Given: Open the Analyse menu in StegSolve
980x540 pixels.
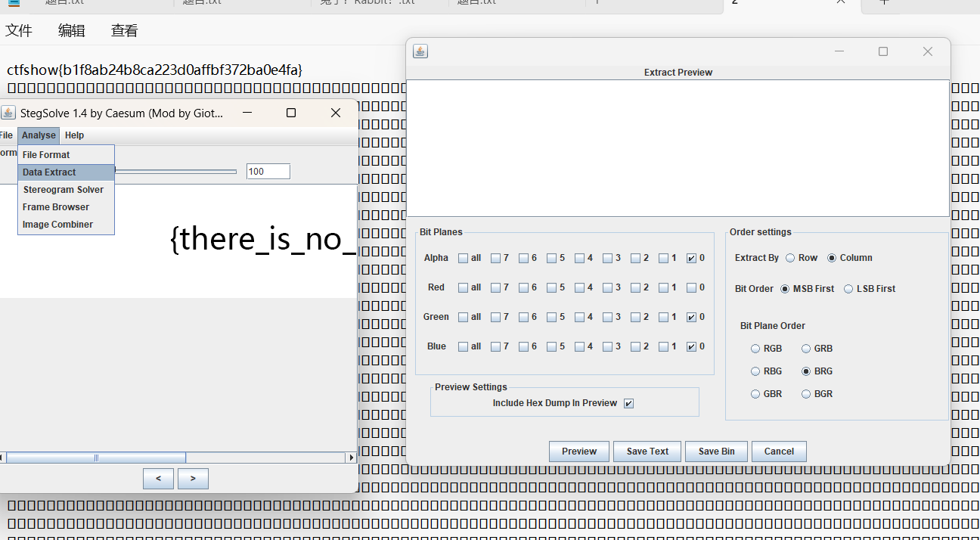Looking at the screenshot, I should (39, 135).
